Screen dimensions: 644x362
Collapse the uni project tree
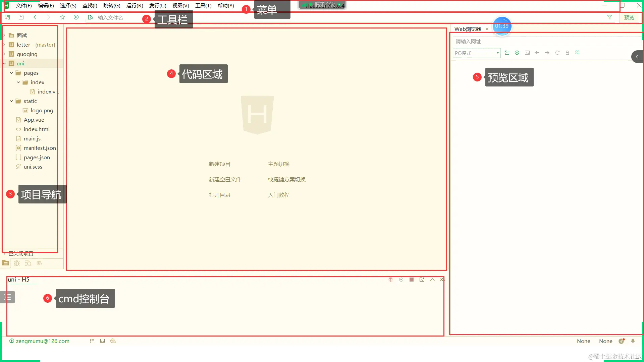click(x=4, y=63)
